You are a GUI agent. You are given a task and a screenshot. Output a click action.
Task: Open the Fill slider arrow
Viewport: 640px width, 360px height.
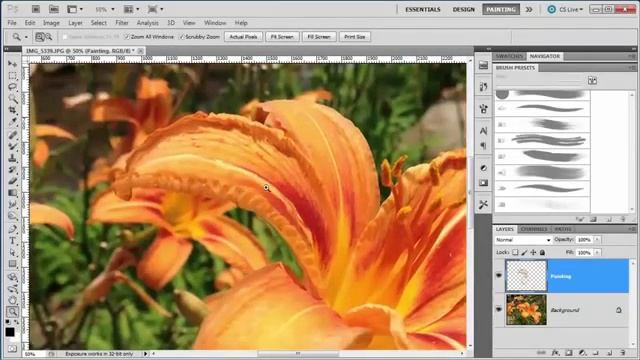(x=597, y=253)
